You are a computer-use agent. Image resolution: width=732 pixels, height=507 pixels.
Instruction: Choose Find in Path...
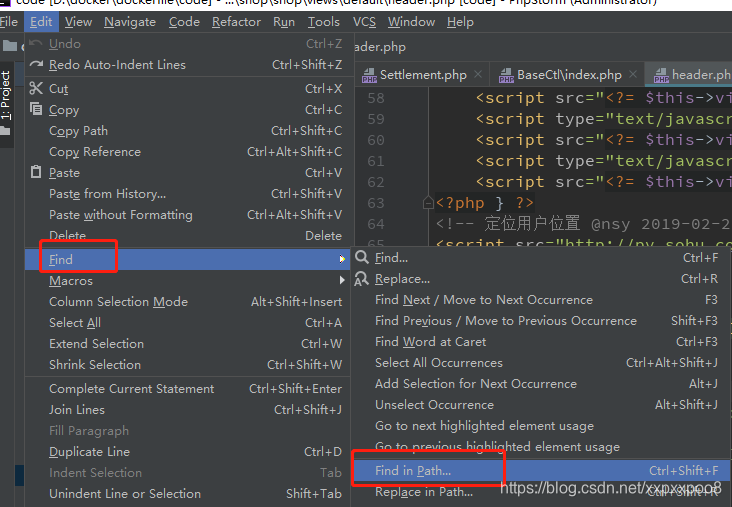point(542,471)
